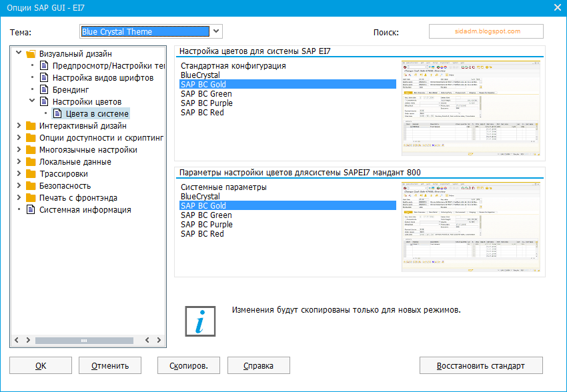Click the Безопасность folder icon
567x392 pixels.
tap(31, 186)
